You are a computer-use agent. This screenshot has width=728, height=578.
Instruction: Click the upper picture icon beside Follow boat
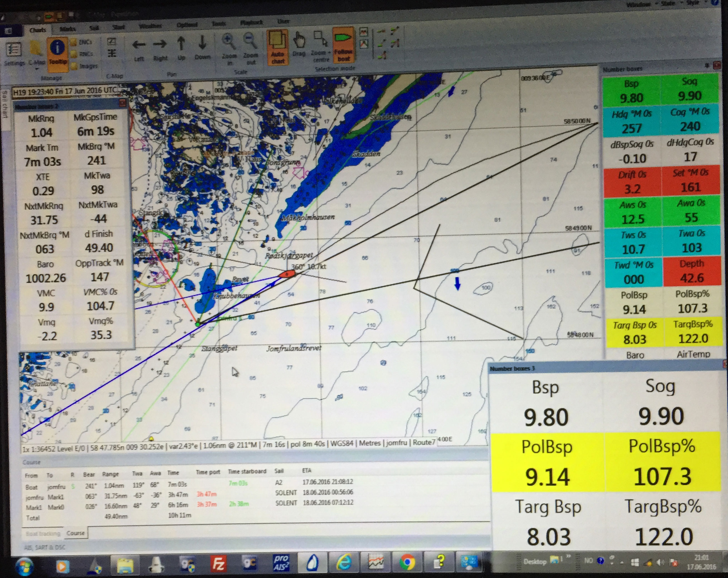click(x=364, y=32)
